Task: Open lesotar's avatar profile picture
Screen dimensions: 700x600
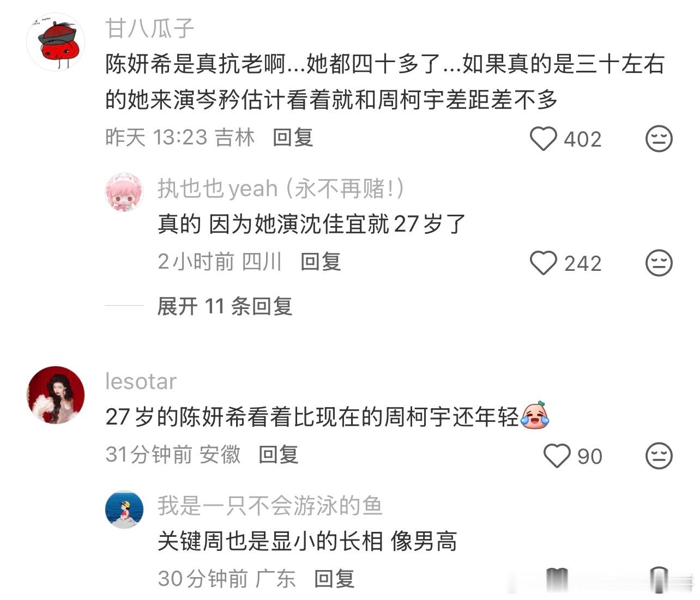Action: tap(56, 395)
